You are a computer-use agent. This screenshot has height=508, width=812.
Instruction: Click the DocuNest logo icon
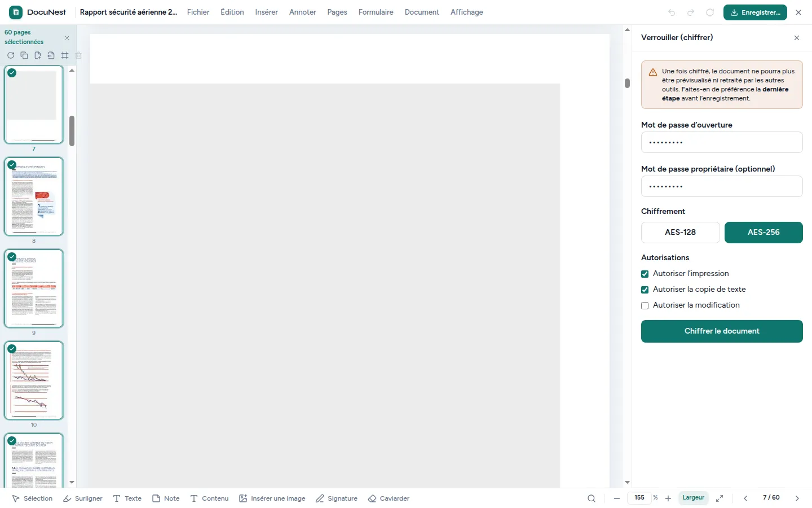(x=16, y=12)
